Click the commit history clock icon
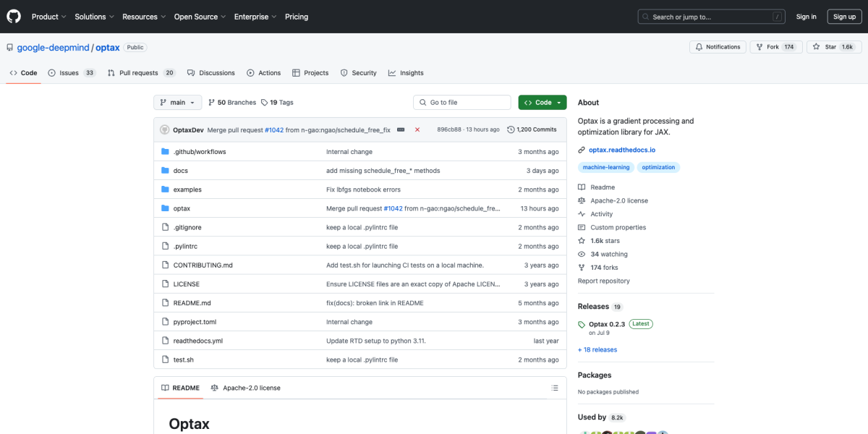This screenshot has width=868, height=434. [511, 129]
